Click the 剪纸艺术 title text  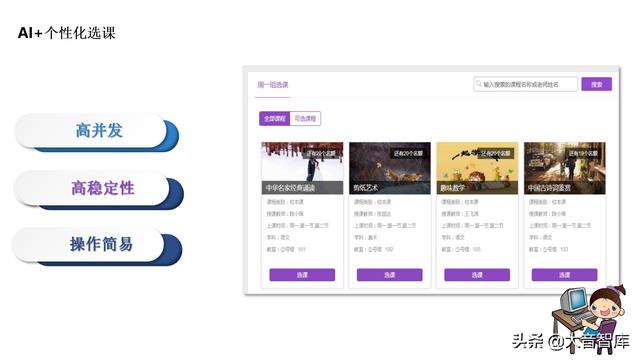(365, 188)
